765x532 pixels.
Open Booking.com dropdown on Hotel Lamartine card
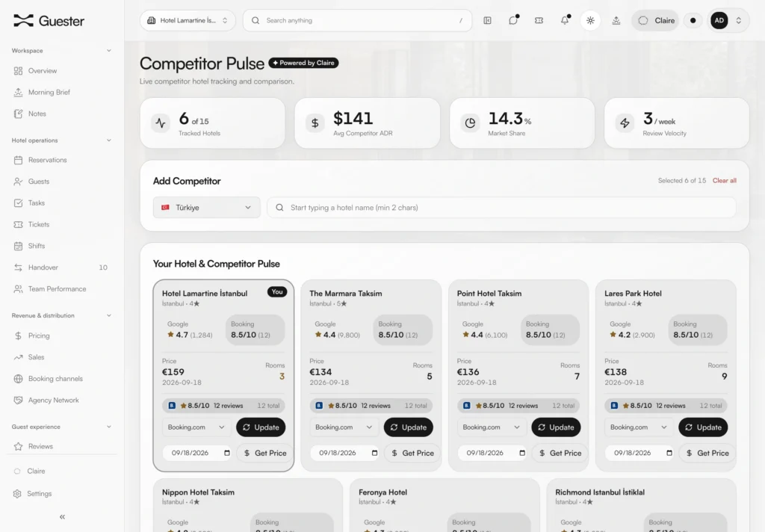click(196, 427)
